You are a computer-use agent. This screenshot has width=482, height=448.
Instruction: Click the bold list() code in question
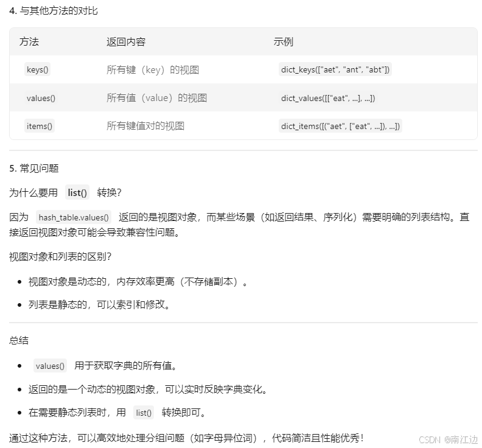coord(77,192)
